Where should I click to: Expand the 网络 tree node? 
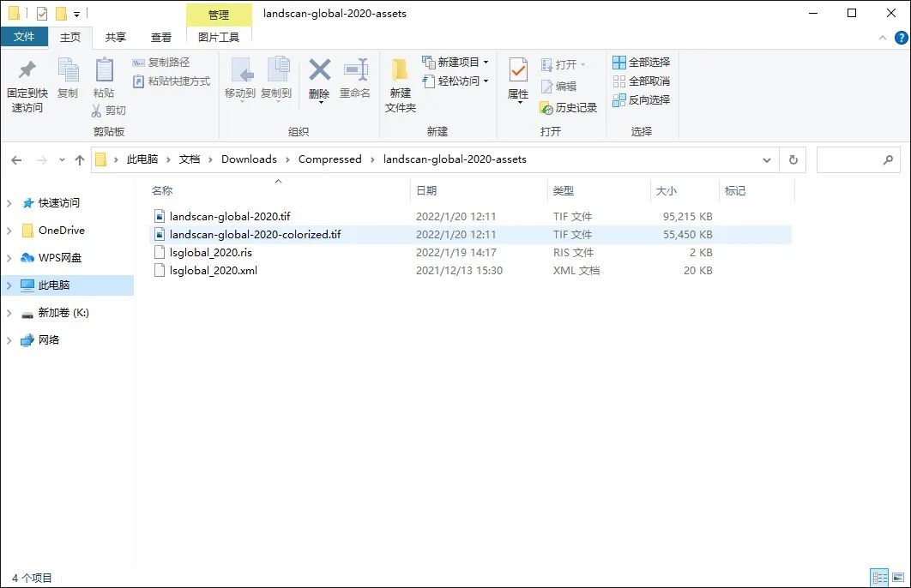pyautogui.click(x=9, y=340)
